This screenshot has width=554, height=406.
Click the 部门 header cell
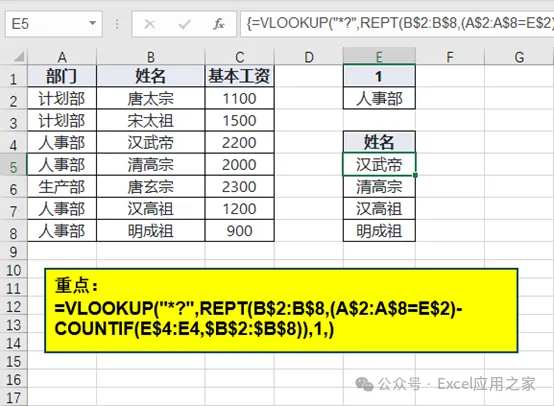[62, 76]
